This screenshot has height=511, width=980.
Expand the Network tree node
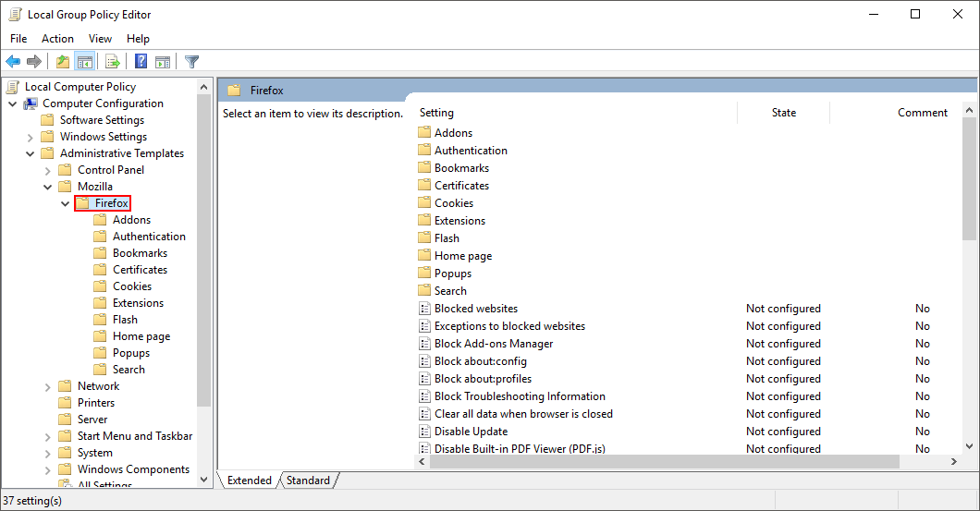(x=47, y=386)
